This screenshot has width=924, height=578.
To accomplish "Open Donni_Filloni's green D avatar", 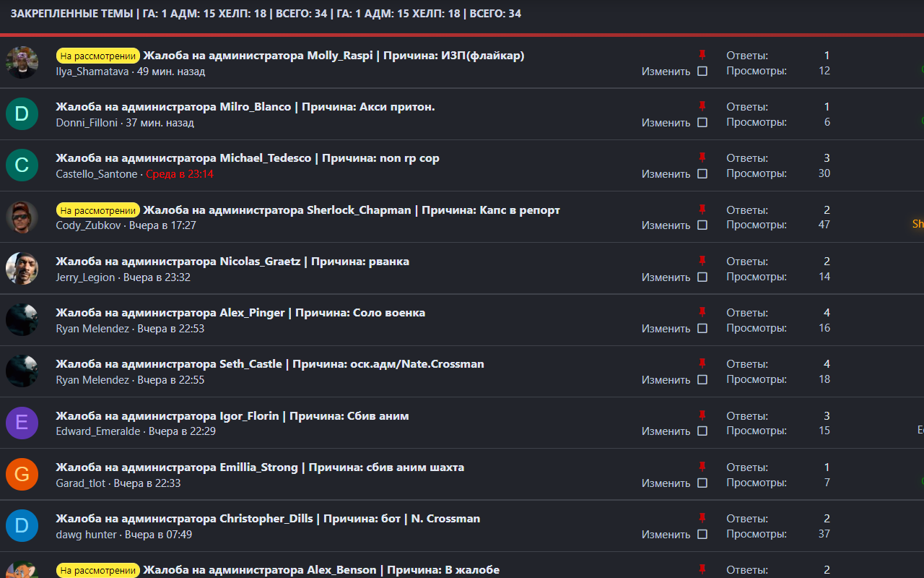I will pos(22,113).
